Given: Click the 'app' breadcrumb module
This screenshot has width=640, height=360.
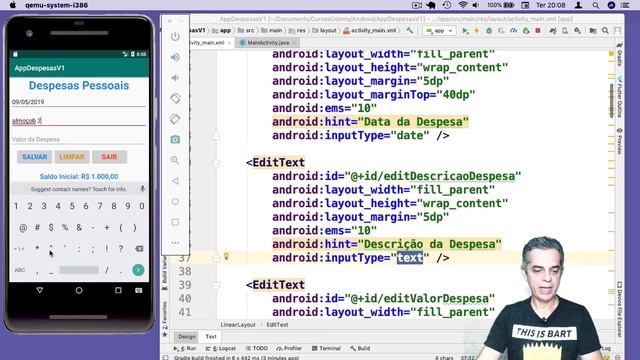Looking at the screenshot, I should (221, 31).
